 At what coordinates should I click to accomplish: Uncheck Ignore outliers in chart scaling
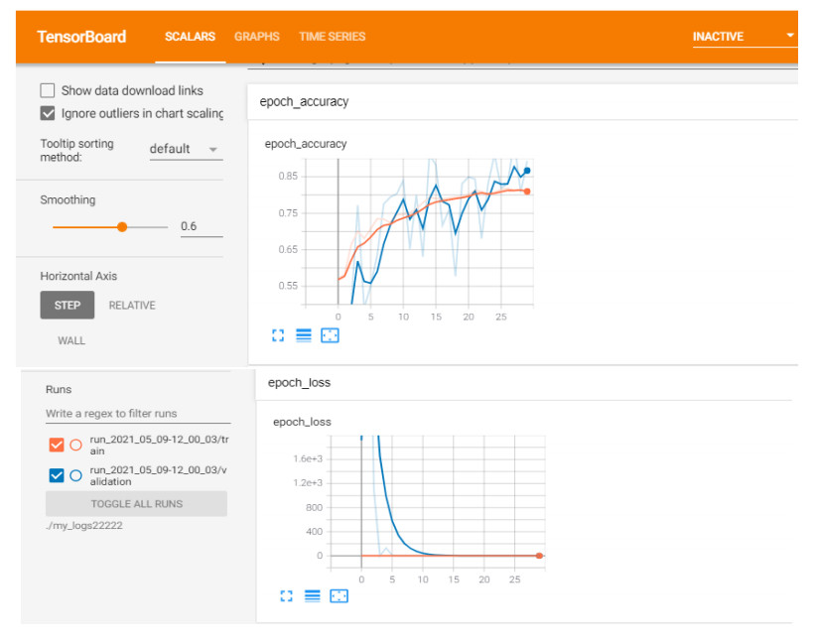point(48,113)
